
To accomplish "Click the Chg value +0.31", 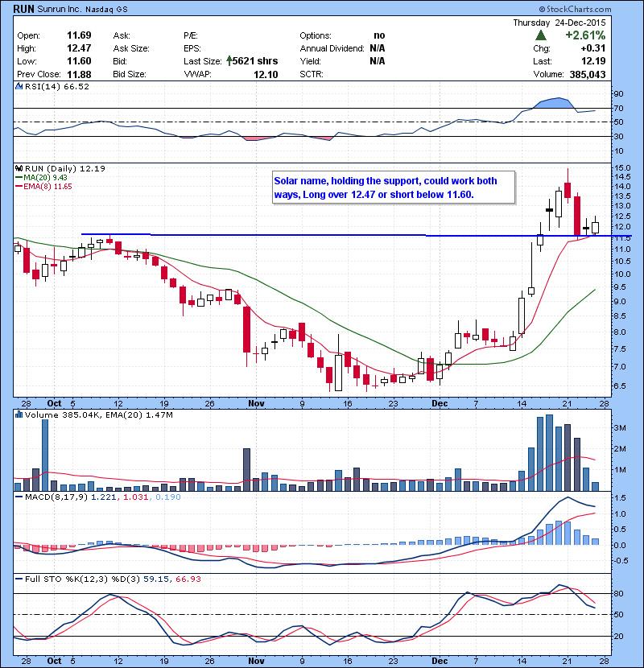I will pyautogui.click(x=592, y=48).
